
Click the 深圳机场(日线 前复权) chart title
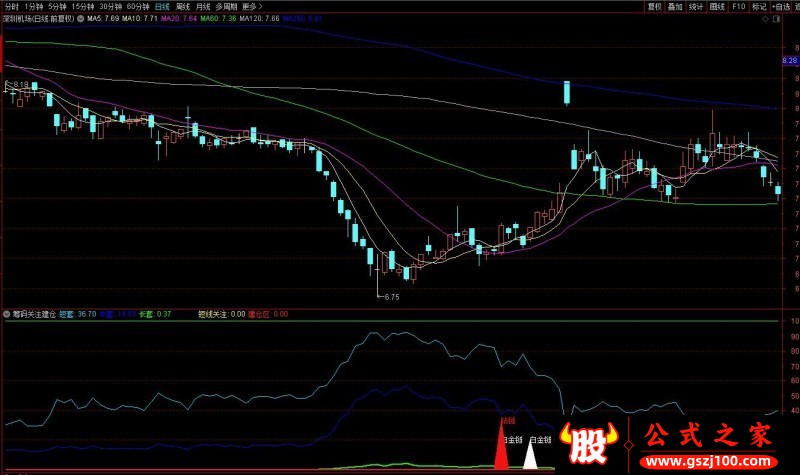39,18
